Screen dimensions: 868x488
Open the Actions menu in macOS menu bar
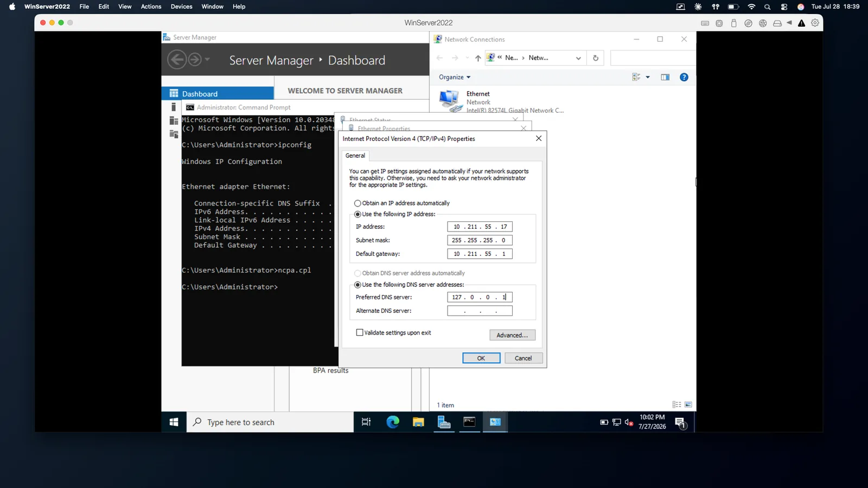coord(151,7)
